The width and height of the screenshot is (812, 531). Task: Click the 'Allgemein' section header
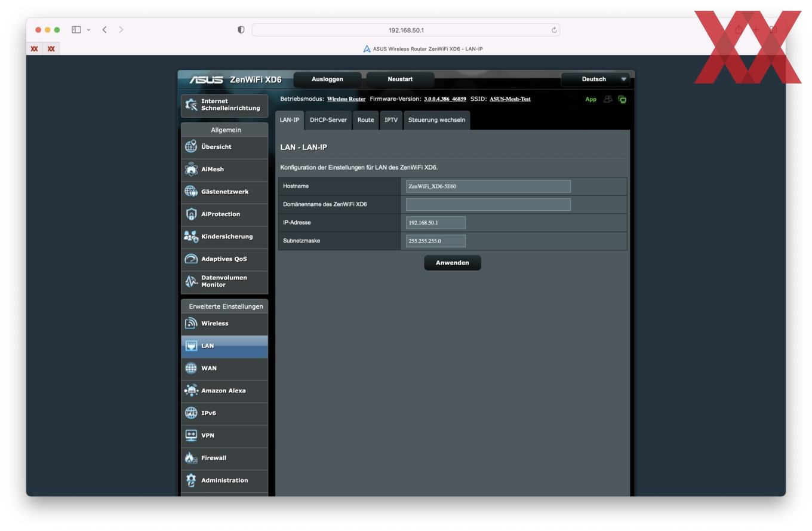(x=226, y=130)
